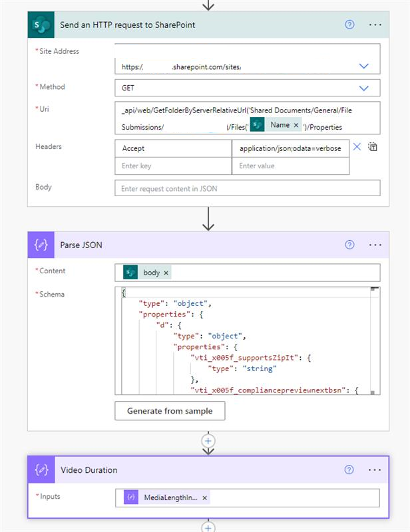Click the Parse JSON action icon
The image size is (410, 532).
pyautogui.click(x=41, y=245)
